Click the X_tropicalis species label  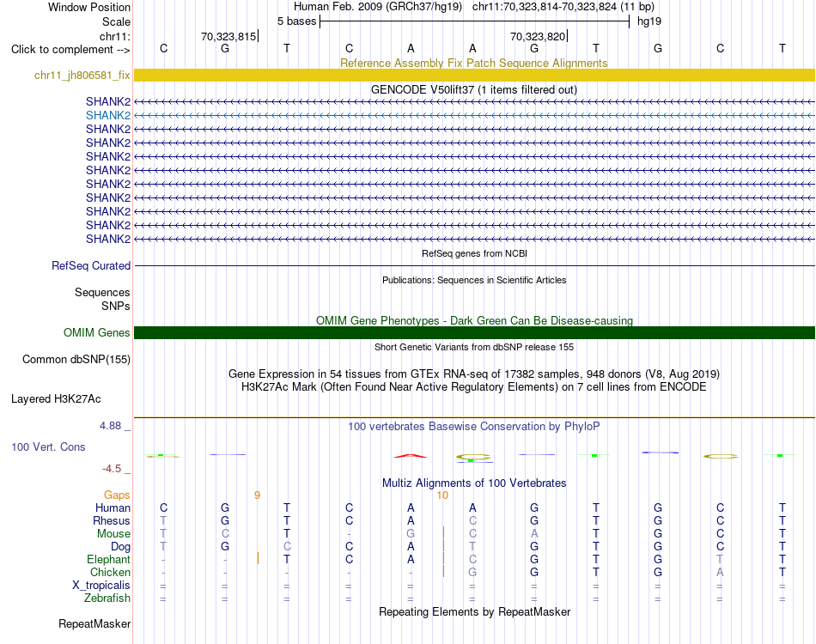(101, 586)
